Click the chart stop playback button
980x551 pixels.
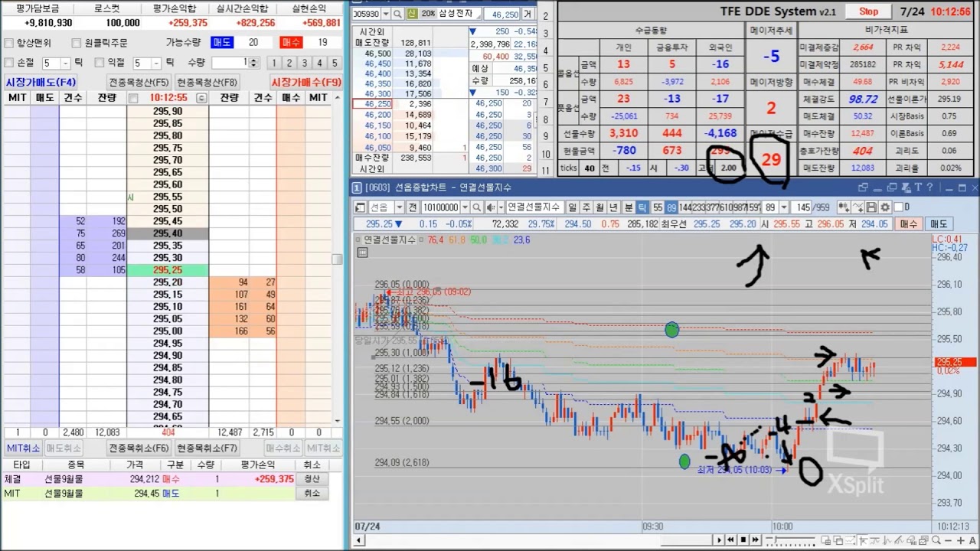[x=743, y=540]
